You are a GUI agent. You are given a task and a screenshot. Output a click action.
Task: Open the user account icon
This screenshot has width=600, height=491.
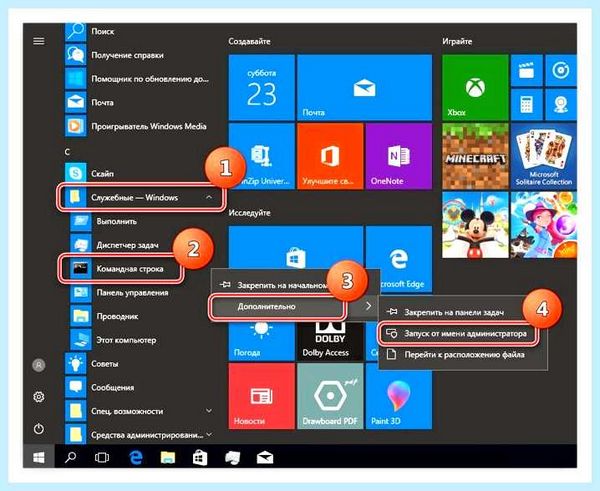pos(39,365)
